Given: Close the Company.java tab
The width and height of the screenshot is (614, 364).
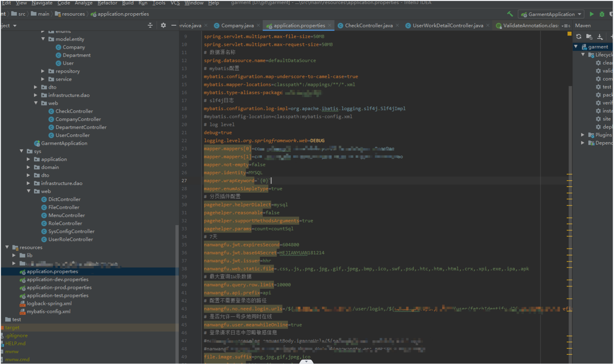Looking at the screenshot, I should tap(258, 25).
